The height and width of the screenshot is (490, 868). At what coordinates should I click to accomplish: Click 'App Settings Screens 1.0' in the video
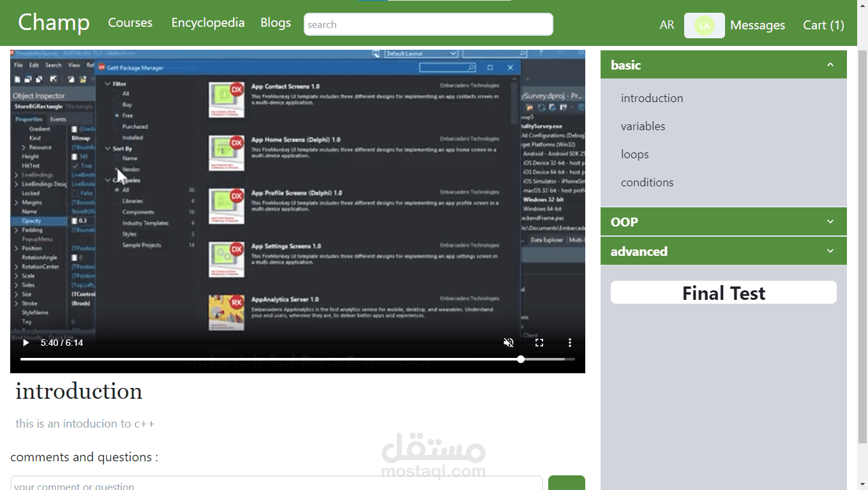coord(286,246)
